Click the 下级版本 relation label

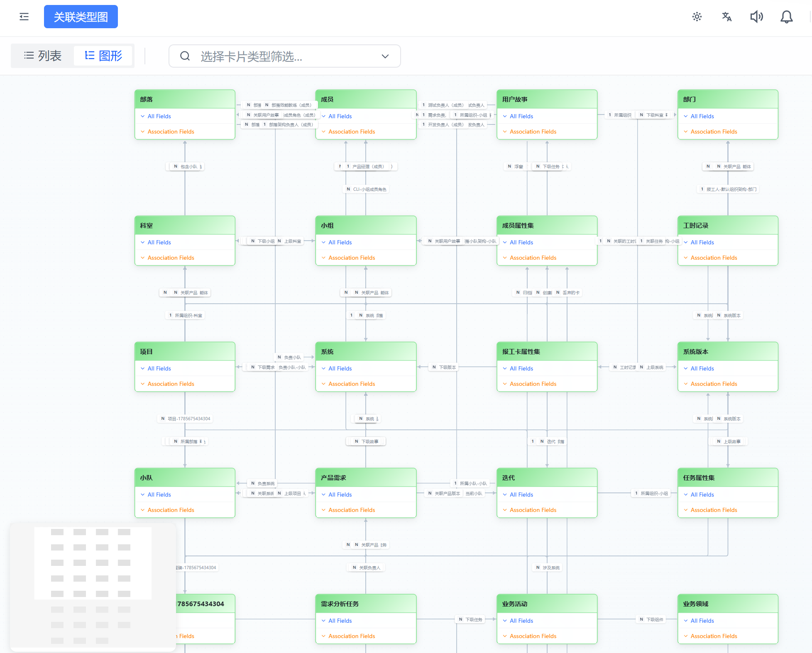coord(444,367)
